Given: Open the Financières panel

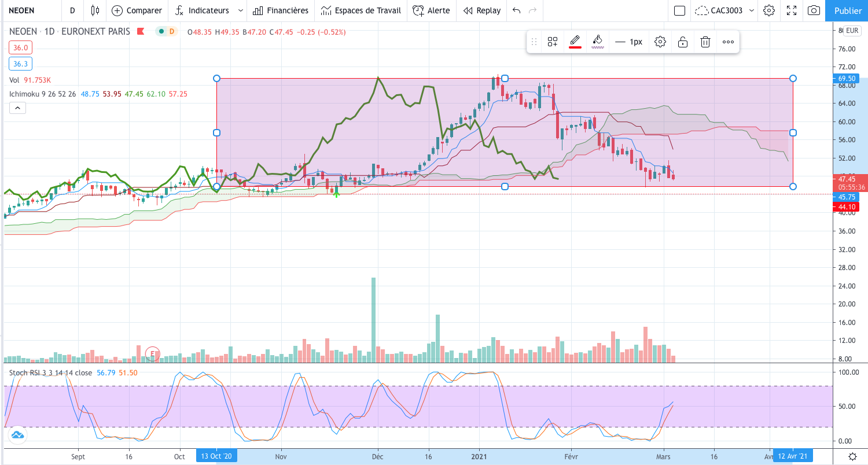Looking at the screenshot, I should pyautogui.click(x=280, y=10).
